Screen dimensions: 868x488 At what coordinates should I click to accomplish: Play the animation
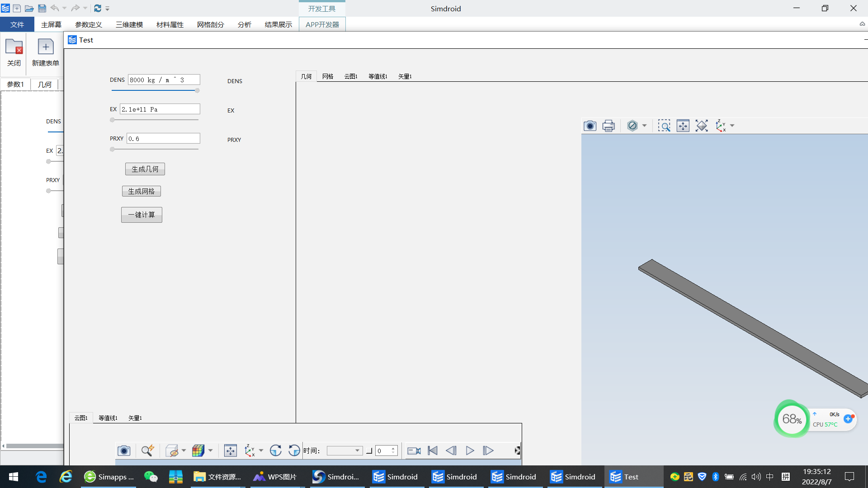[470, 450]
